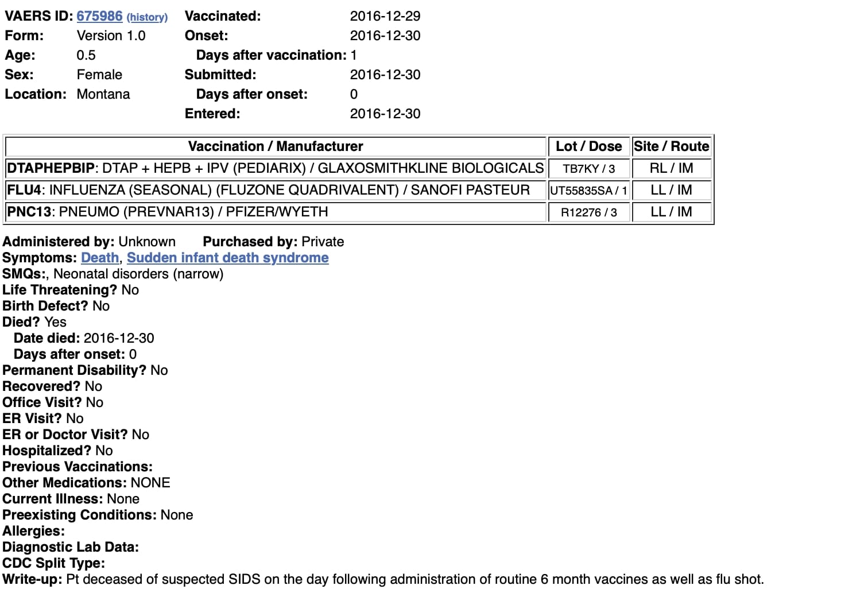Image resolution: width=868 pixels, height=597 pixels.
Task: Click the Submitted date value
Action: tap(385, 75)
